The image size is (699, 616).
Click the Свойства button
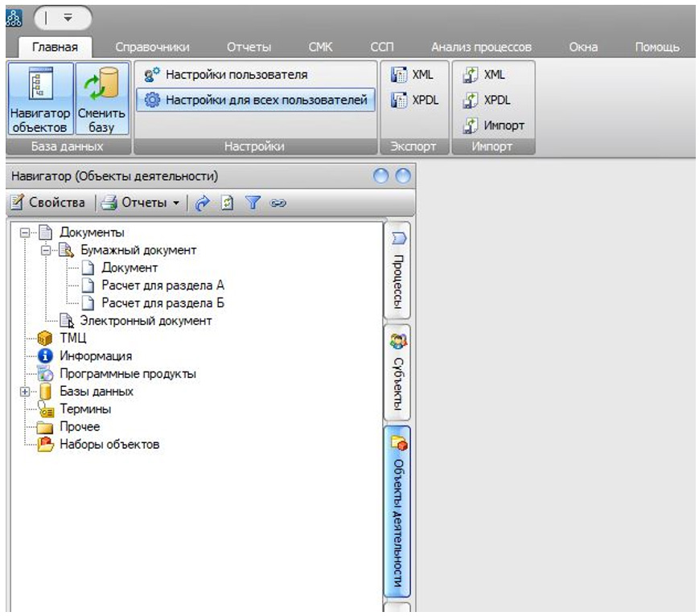click(49, 203)
